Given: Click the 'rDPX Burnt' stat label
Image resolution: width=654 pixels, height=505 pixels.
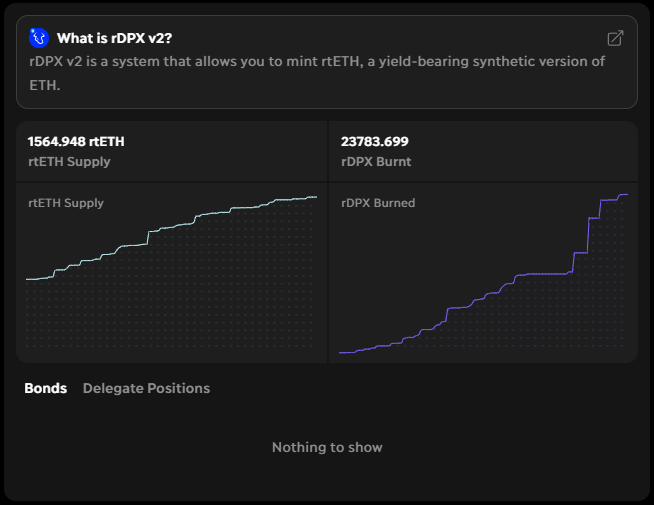Looking at the screenshot, I should tap(376, 161).
